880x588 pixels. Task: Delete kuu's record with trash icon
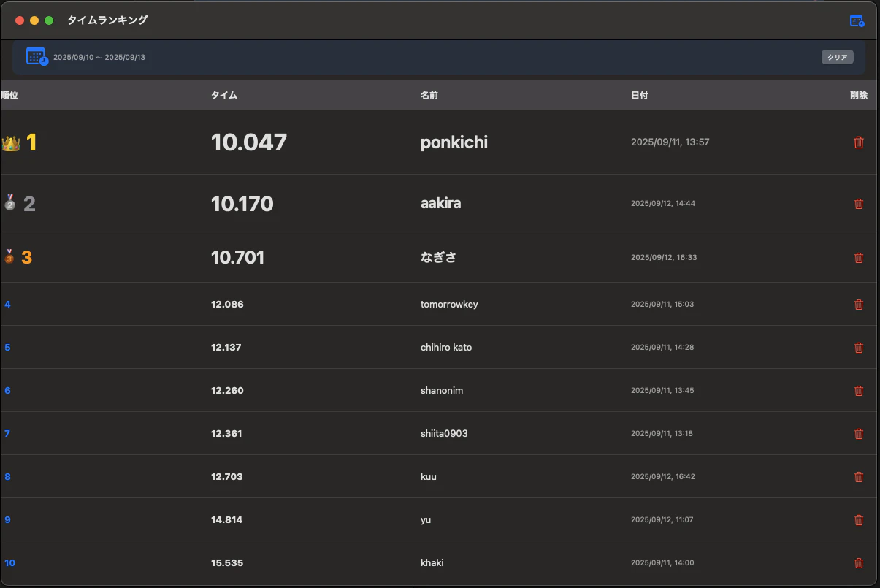(859, 477)
